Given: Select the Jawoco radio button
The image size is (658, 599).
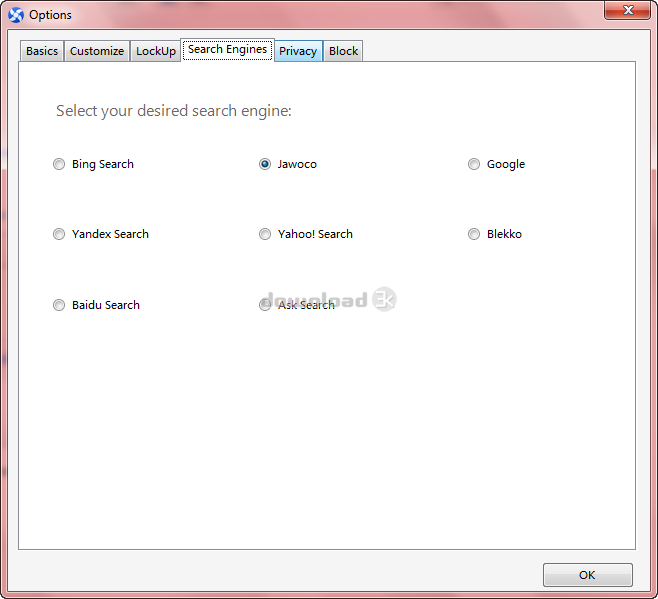Looking at the screenshot, I should pos(265,165).
